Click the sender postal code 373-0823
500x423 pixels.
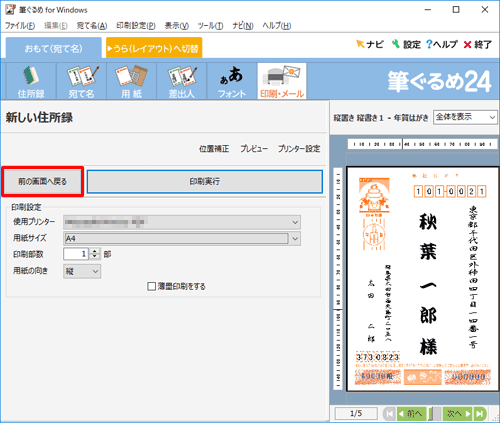click(378, 357)
